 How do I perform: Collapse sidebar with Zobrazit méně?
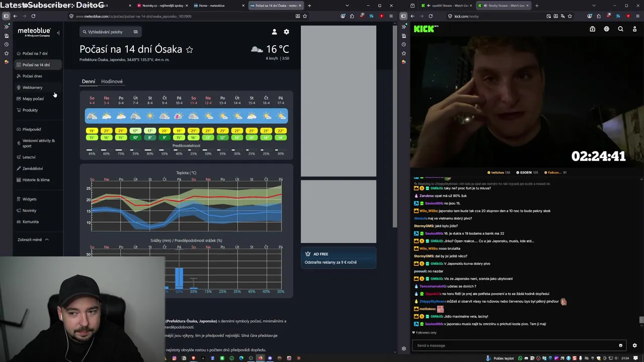33,240
